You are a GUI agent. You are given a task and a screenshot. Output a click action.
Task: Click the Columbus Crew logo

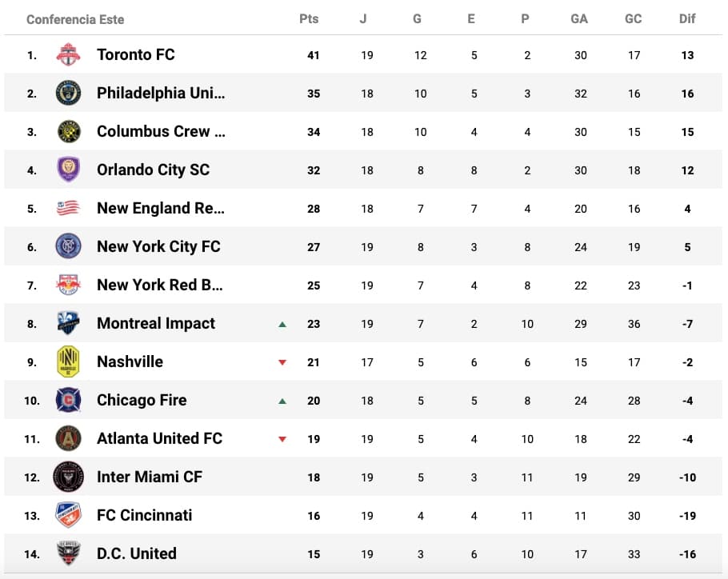(68, 132)
